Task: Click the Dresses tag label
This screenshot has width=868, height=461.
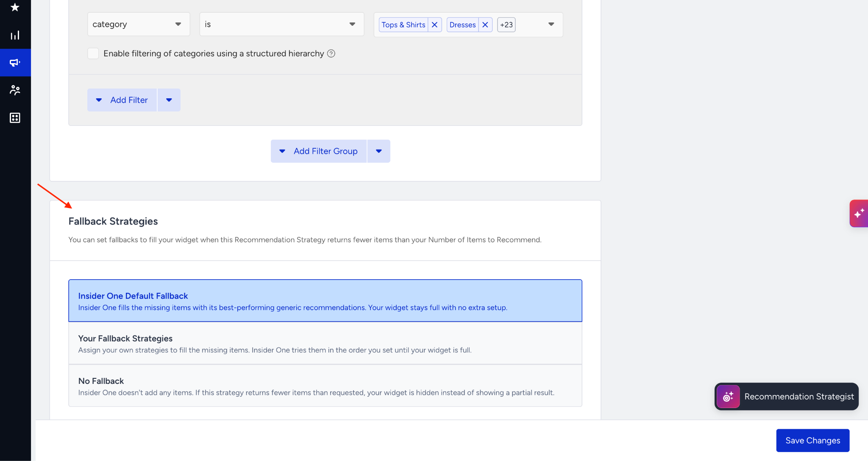Action: (463, 25)
